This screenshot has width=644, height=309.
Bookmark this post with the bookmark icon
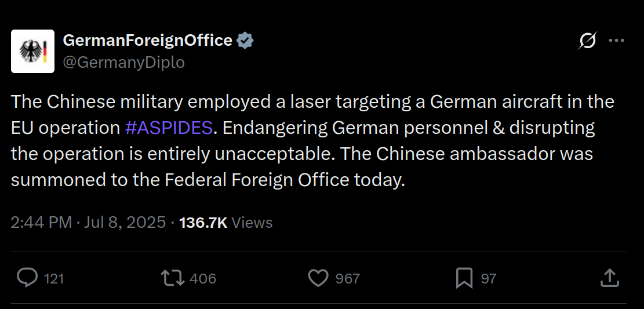pyautogui.click(x=464, y=278)
